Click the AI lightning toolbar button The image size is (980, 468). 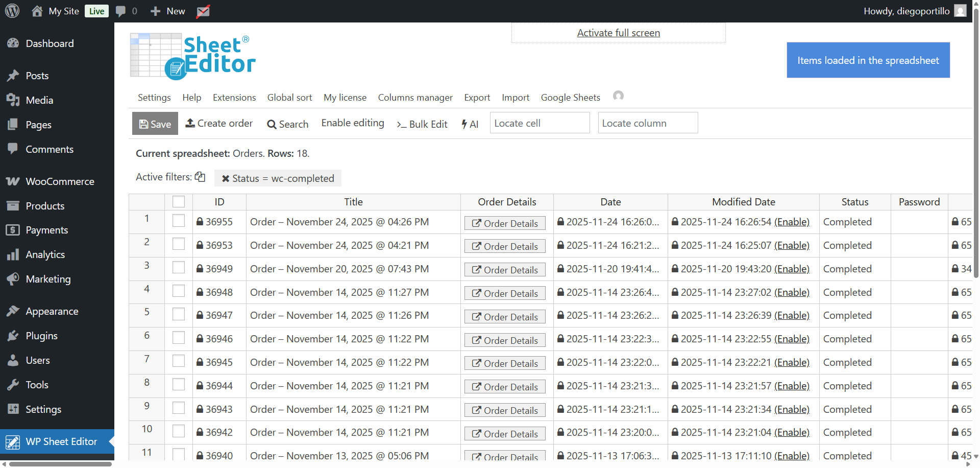tap(470, 124)
